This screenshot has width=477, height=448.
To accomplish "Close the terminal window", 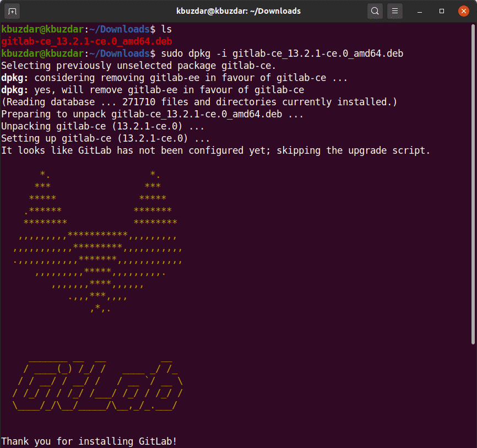I will tap(464, 11).
